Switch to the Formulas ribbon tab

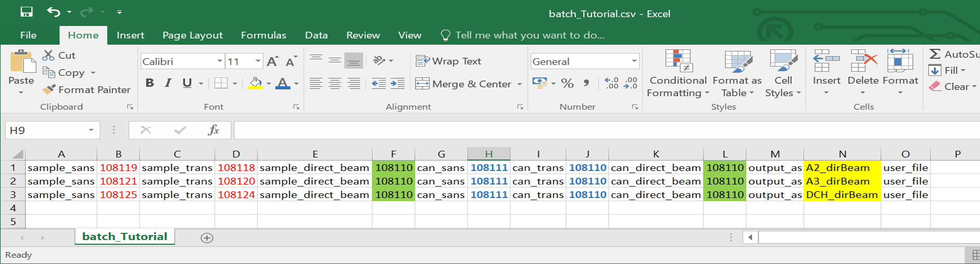(x=263, y=35)
